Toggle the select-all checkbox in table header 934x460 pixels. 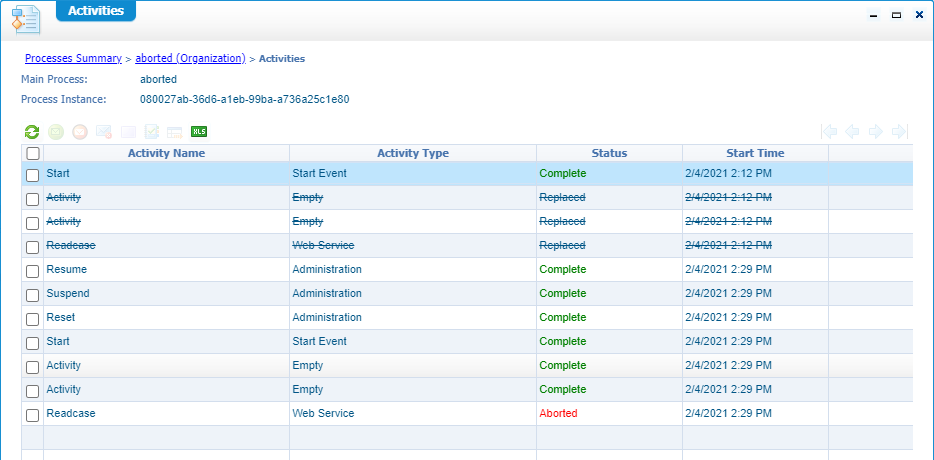pyautogui.click(x=33, y=154)
